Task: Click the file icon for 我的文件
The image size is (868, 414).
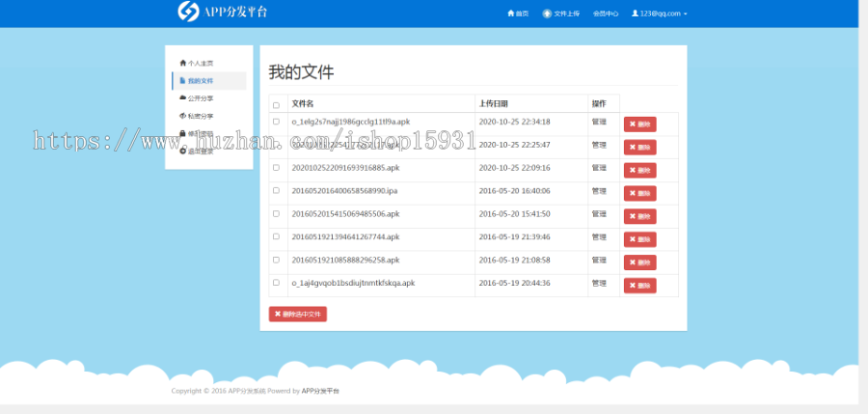Action: [x=183, y=80]
